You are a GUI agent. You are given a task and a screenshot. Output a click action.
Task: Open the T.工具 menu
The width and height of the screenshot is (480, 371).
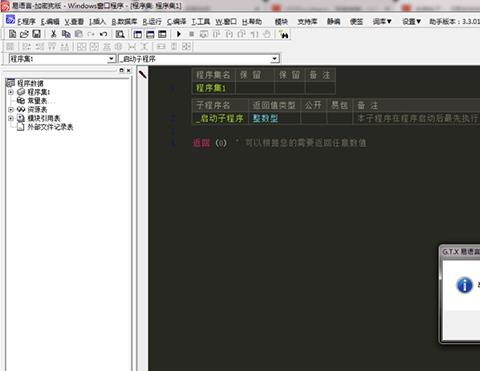[x=201, y=22]
